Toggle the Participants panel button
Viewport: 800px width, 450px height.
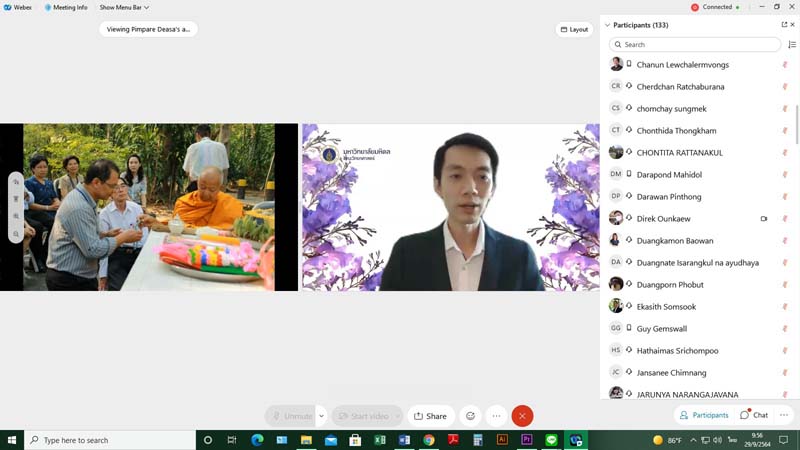click(704, 415)
